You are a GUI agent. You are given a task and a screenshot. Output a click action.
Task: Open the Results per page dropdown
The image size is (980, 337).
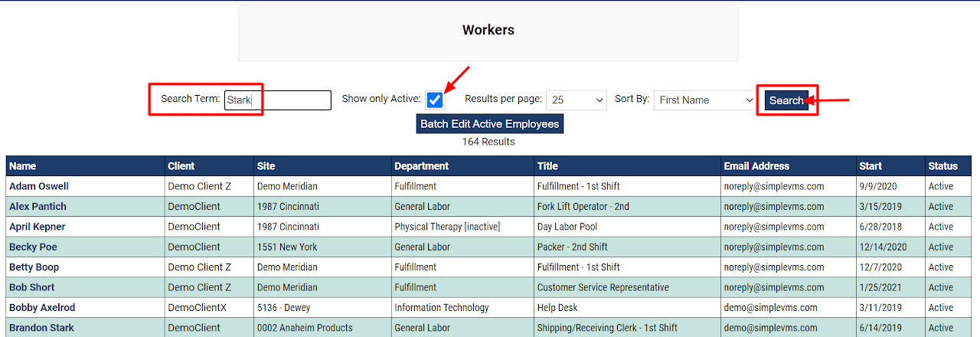[577, 100]
